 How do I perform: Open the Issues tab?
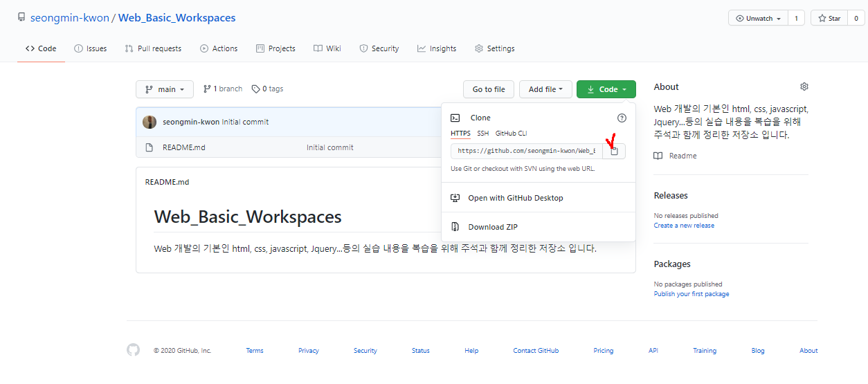91,48
